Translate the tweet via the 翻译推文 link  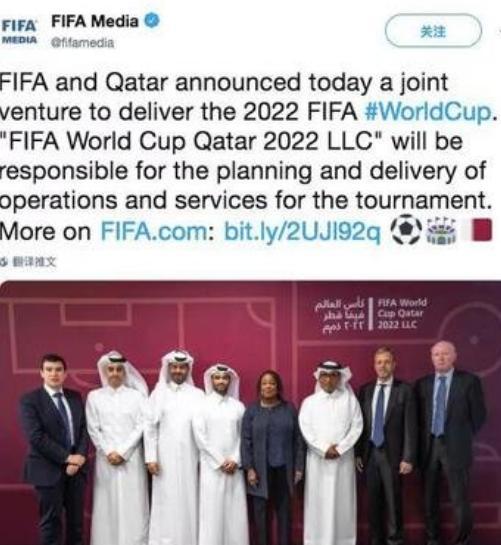[34, 261]
